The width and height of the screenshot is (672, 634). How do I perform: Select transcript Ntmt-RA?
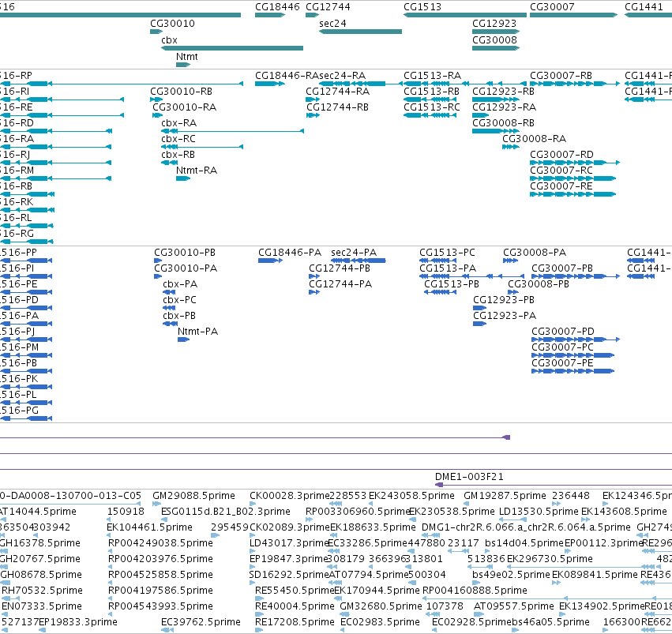pyautogui.click(x=197, y=171)
